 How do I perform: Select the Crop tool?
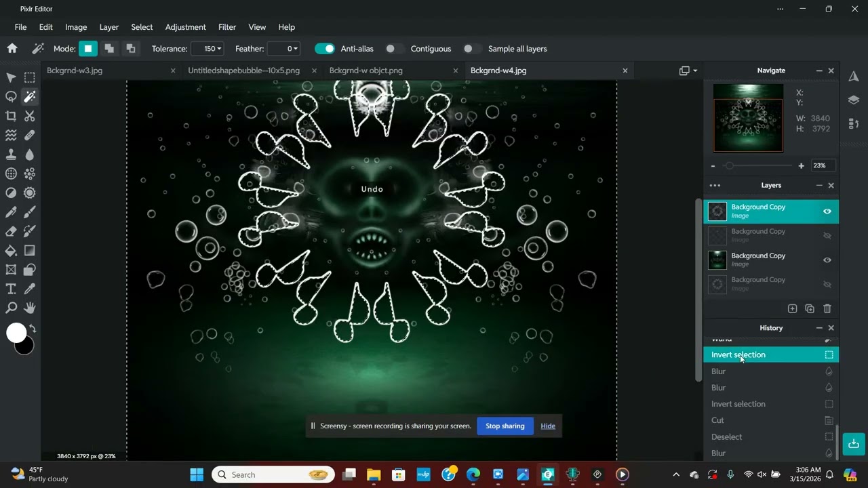click(x=11, y=116)
